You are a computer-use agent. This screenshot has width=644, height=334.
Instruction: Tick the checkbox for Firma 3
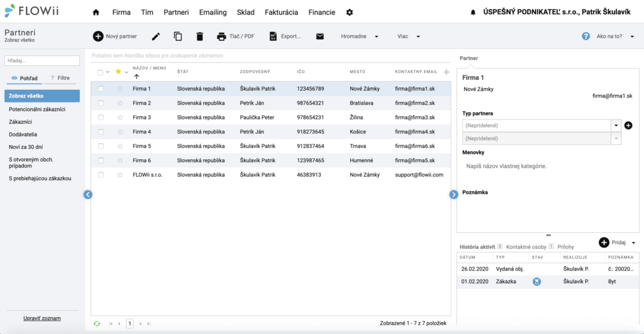click(x=101, y=118)
